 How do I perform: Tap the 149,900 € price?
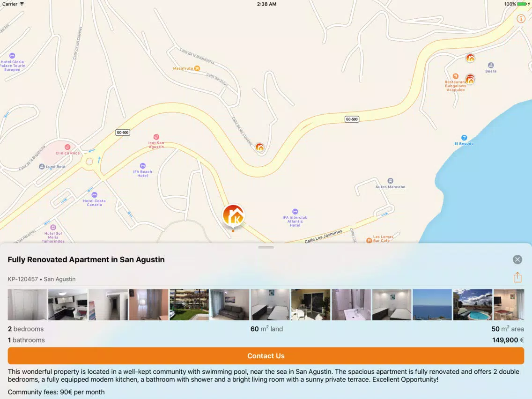click(508, 340)
